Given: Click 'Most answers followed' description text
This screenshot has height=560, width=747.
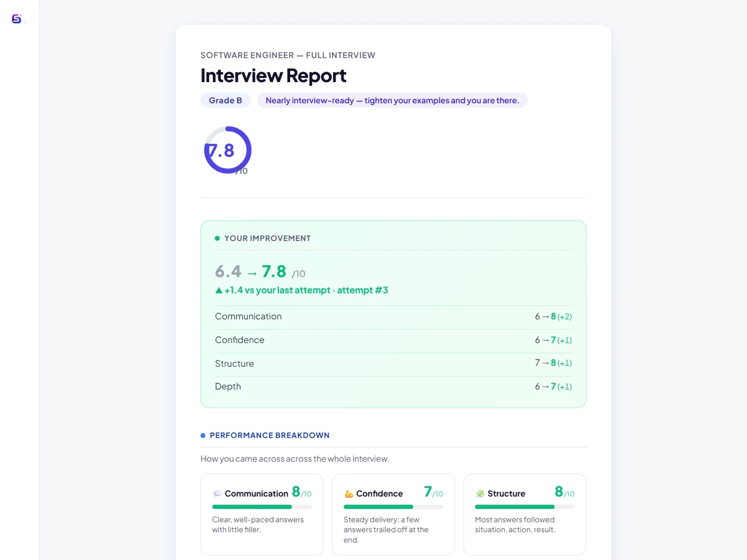Looking at the screenshot, I should (515, 525).
